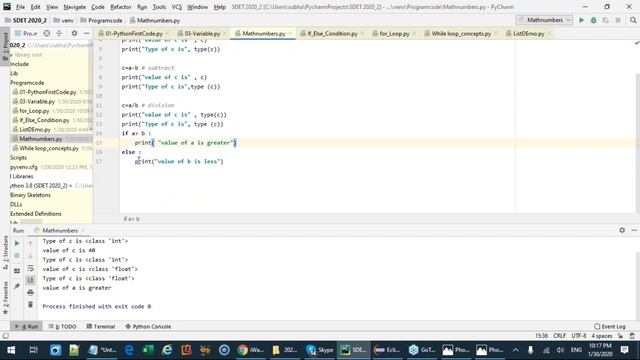Open the Refactor menu
This screenshot has height=360, width=640.
tap(121, 7)
